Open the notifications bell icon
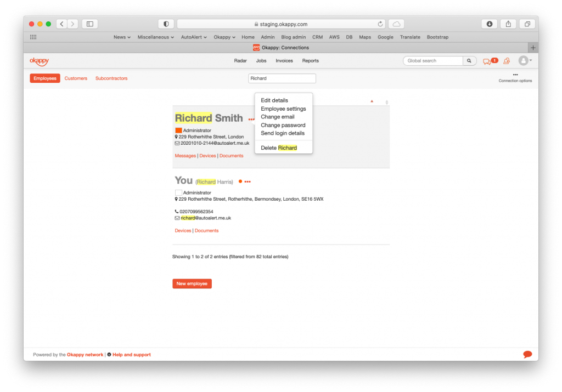Viewport: 562px width, 392px height. pyautogui.click(x=507, y=61)
